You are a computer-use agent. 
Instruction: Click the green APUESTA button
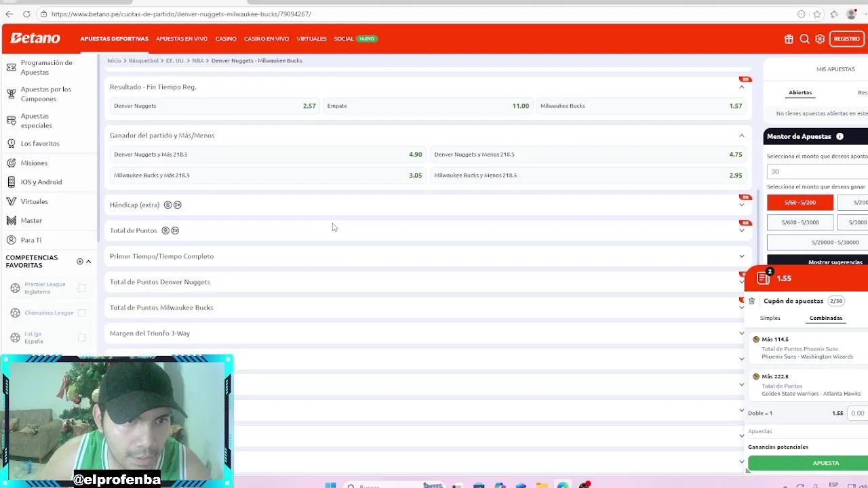(x=808, y=463)
